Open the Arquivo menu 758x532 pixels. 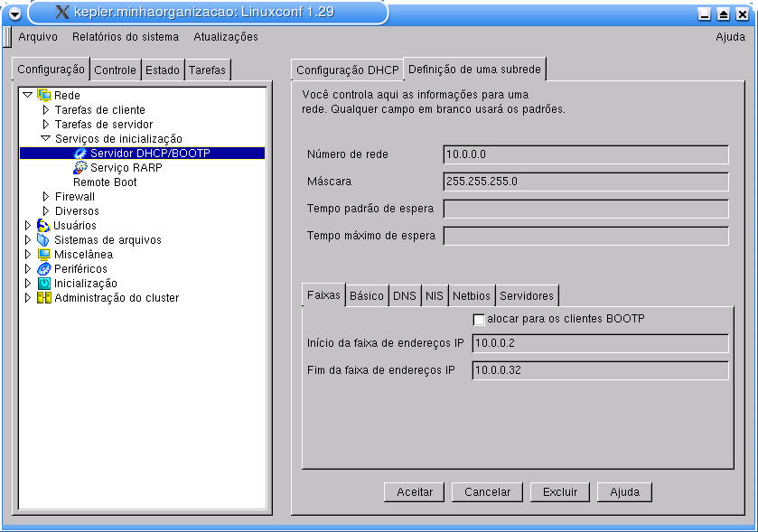[x=38, y=37]
